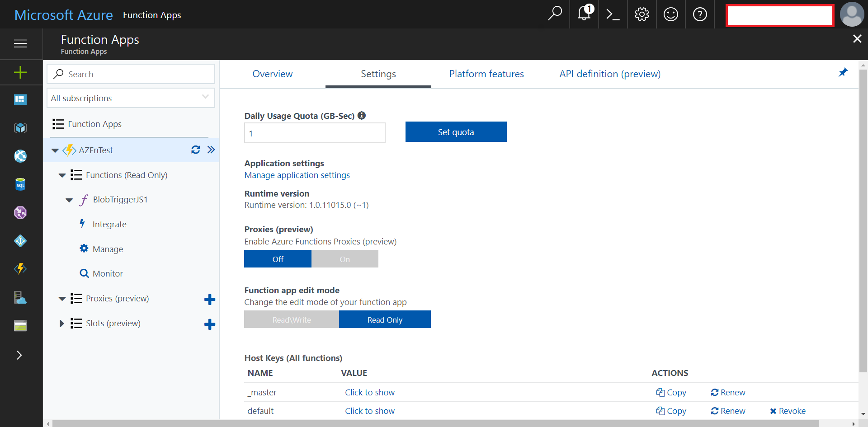Open the help question mark icon
Image resolution: width=868 pixels, height=427 pixels.
700,14
